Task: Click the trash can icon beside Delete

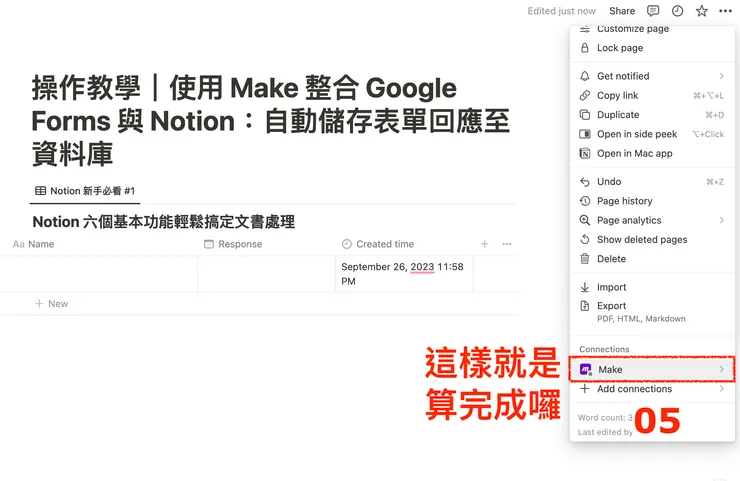Action: click(585, 259)
